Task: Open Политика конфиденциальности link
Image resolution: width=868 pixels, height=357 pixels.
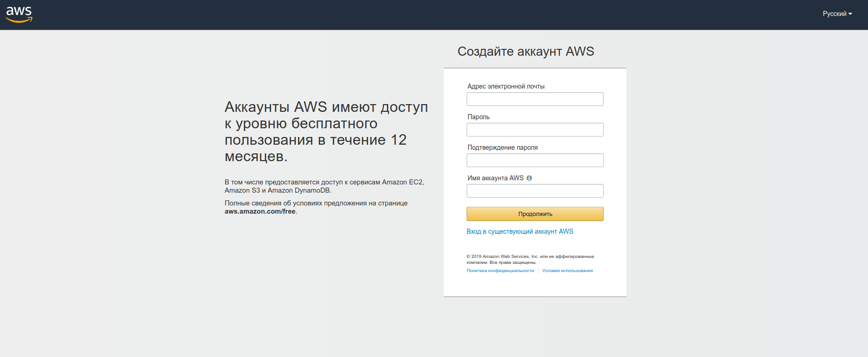Action: [x=500, y=271]
